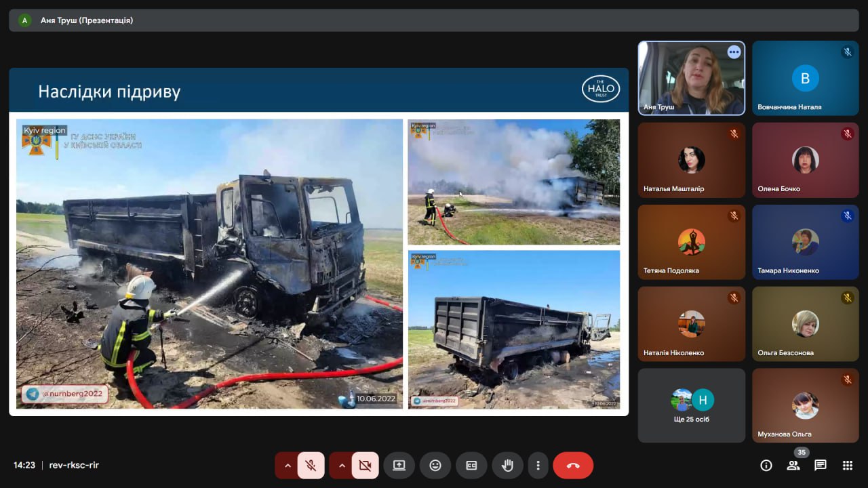Click the Олена Бочко participant tile
Image resolution: width=868 pixels, height=488 pixels.
click(x=805, y=160)
